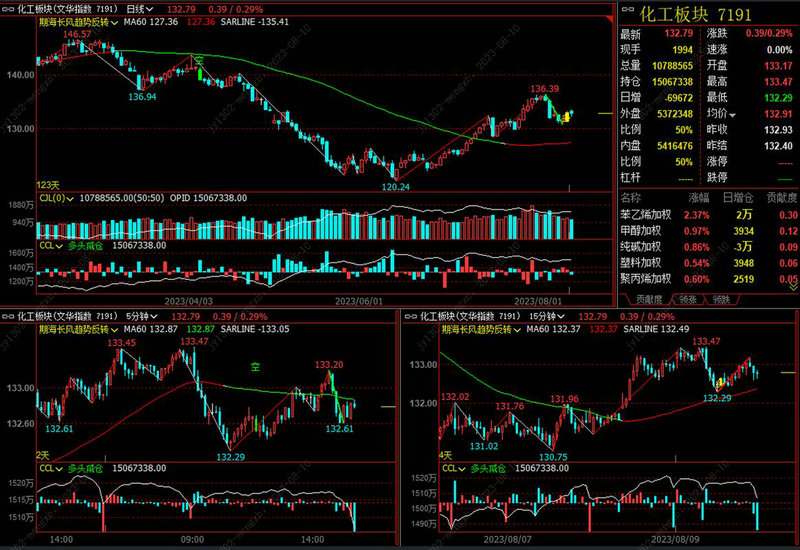Click the panel icon on daily chart title

coord(9,7)
